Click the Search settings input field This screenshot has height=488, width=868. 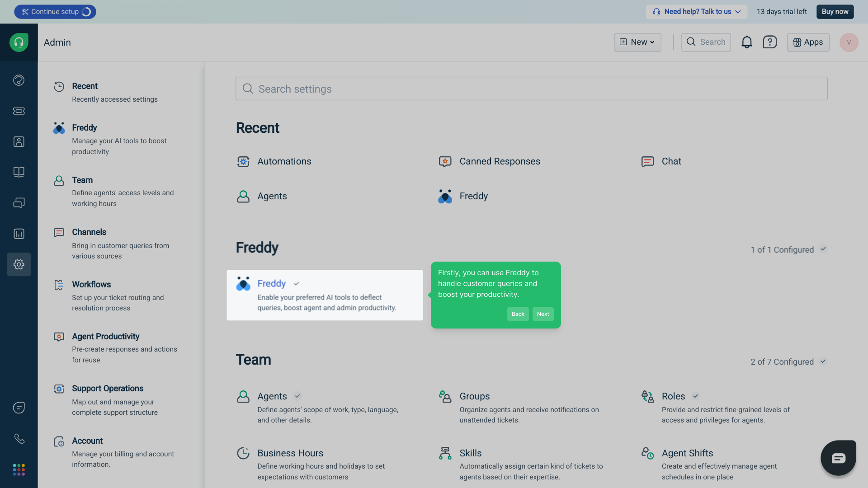pyautogui.click(x=531, y=89)
